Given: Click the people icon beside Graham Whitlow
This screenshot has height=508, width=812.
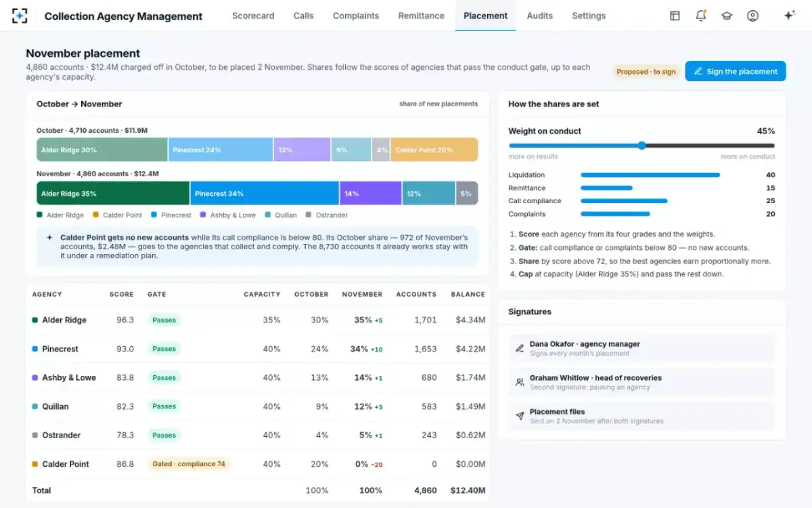Looking at the screenshot, I should (520, 382).
